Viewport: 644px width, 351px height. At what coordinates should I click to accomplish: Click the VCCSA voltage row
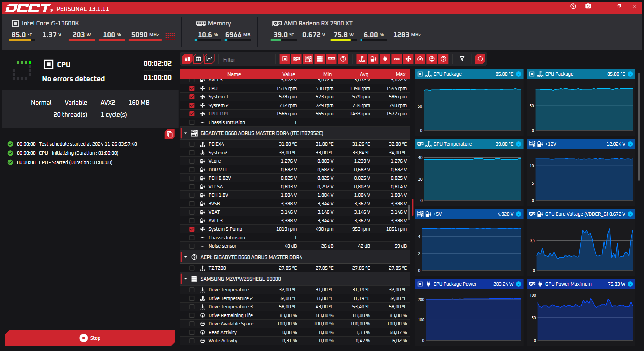pyautogui.click(x=295, y=187)
